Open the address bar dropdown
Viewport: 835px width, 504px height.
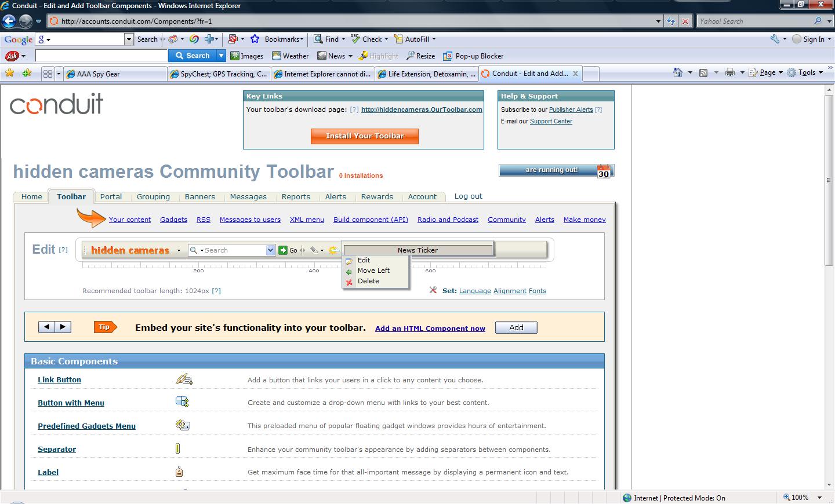coord(658,21)
